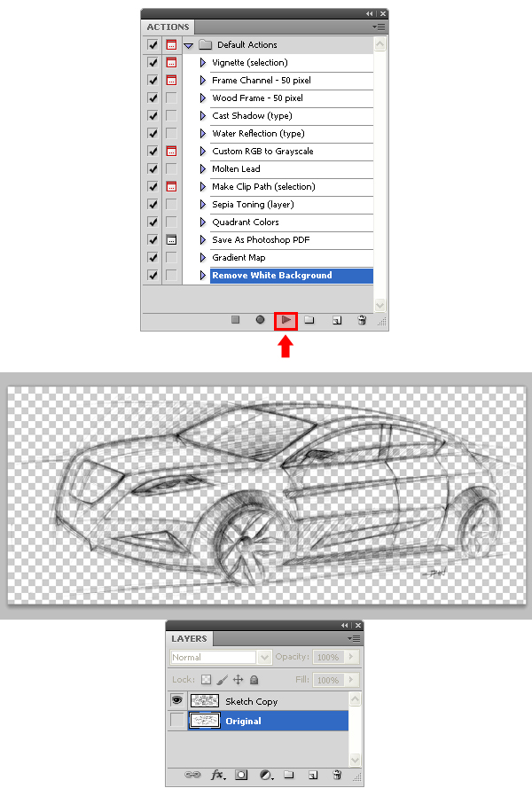Create new fill or adjustment layer
The image size is (532, 796).
click(x=267, y=775)
